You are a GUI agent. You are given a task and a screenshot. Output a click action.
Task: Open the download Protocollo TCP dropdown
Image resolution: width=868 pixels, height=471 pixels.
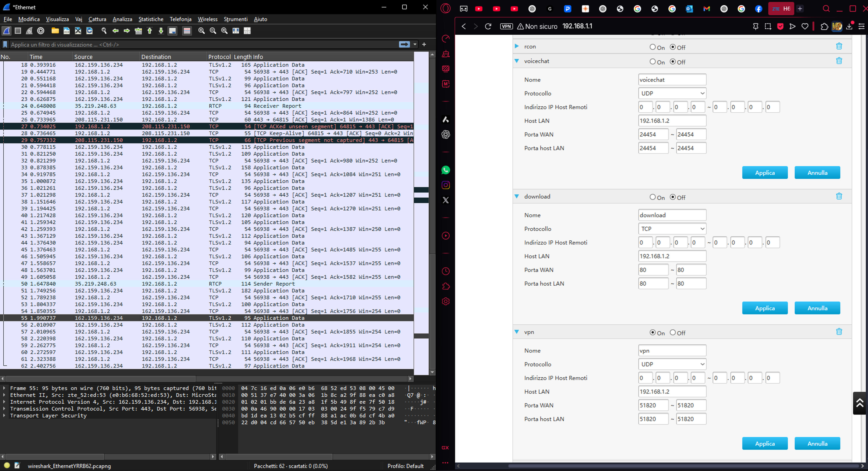coord(672,229)
